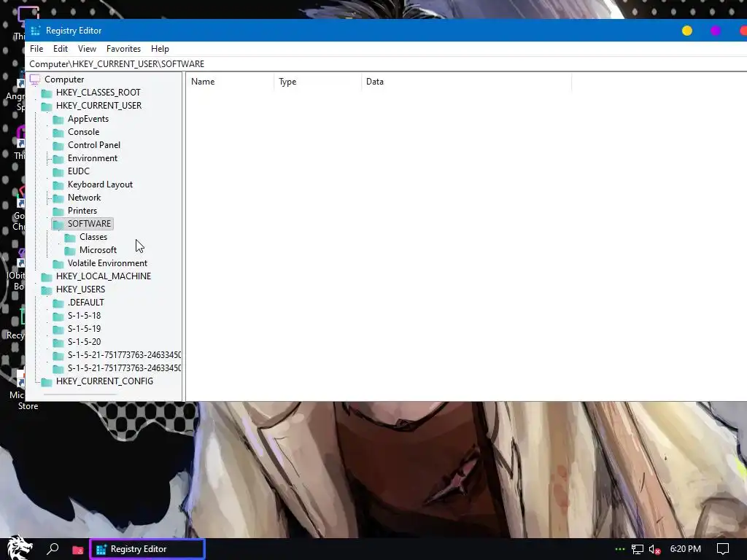Click the Console folder icon
This screenshot has width=747, height=560.
pos(58,133)
